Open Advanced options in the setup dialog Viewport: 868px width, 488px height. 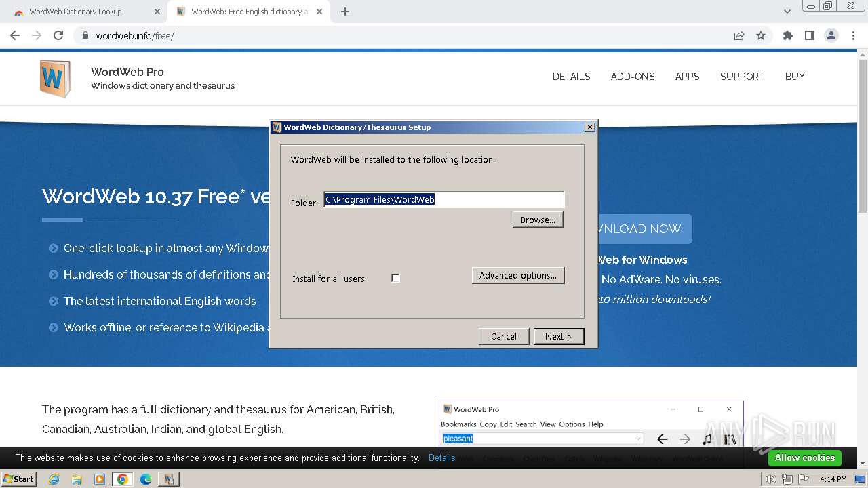click(x=518, y=275)
